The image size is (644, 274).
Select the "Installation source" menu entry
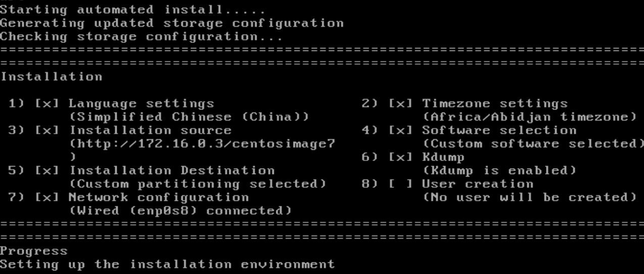click(150, 130)
